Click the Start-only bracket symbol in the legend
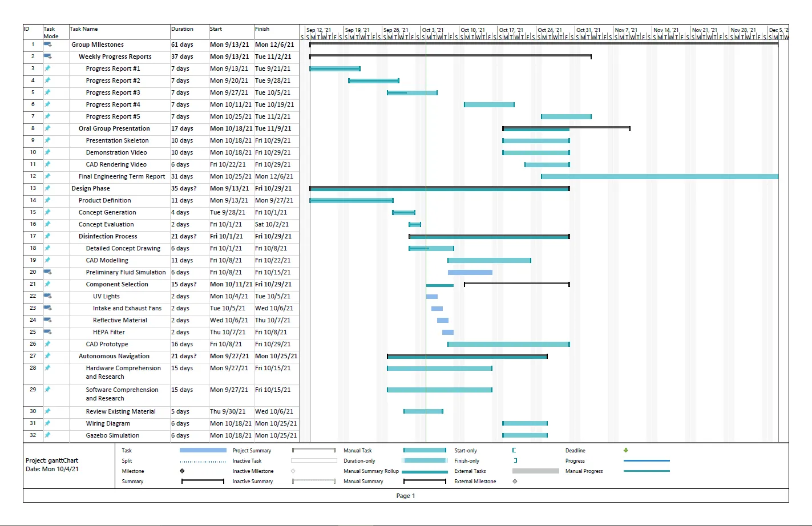 point(514,451)
